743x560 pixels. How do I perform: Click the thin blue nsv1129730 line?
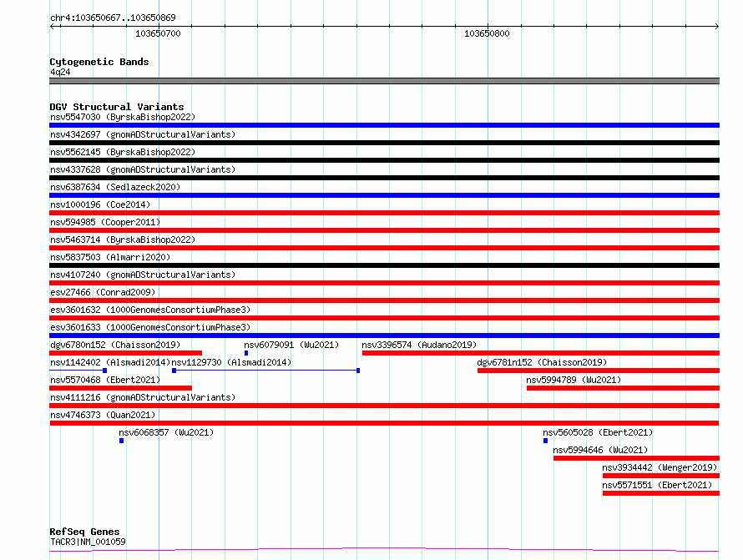pyautogui.click(x=265, y=371)
